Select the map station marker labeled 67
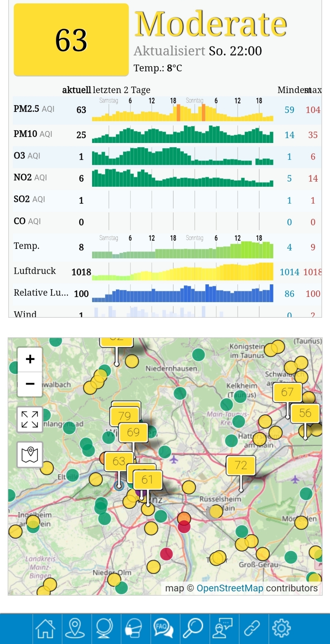Viewport: 330px width, 644px height. pos(287,392)
